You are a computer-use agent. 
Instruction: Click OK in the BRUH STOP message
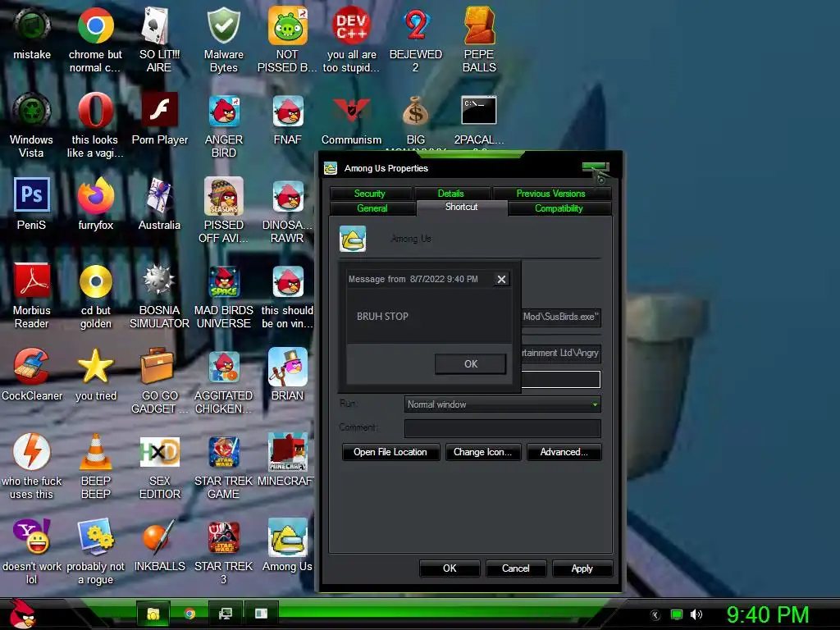coord(470,364)
